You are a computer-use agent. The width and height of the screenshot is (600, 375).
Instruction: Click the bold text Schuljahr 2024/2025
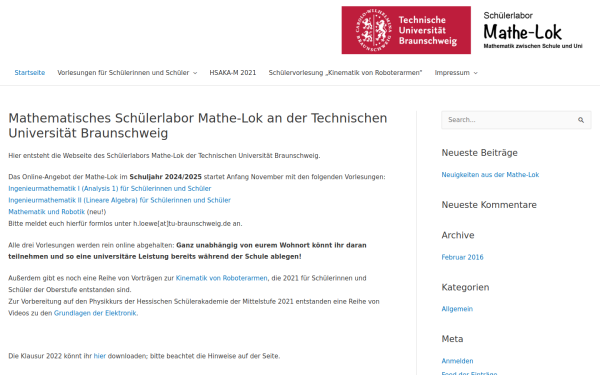point(165,177)
